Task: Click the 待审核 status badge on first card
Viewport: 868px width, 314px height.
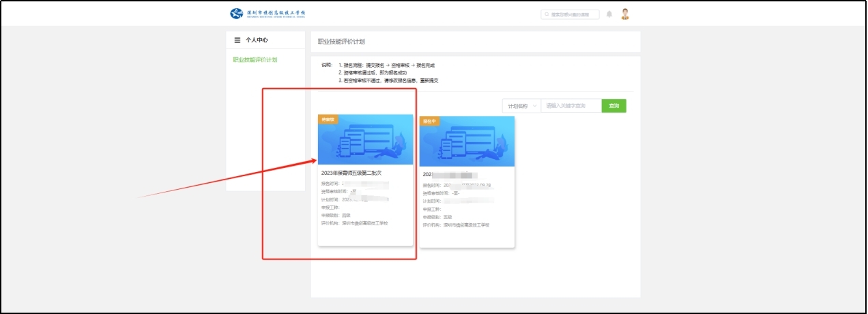Action: pos(328,119)
